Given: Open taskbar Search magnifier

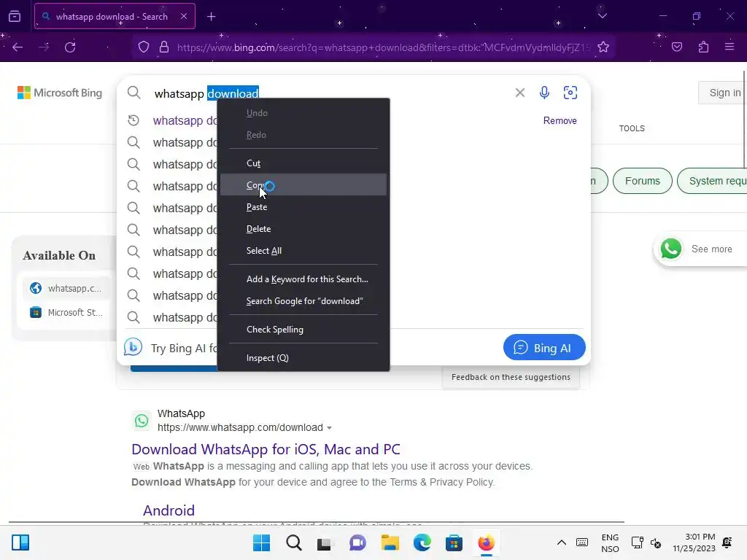Looking at the screenshot, I should (x=294, y=542).
